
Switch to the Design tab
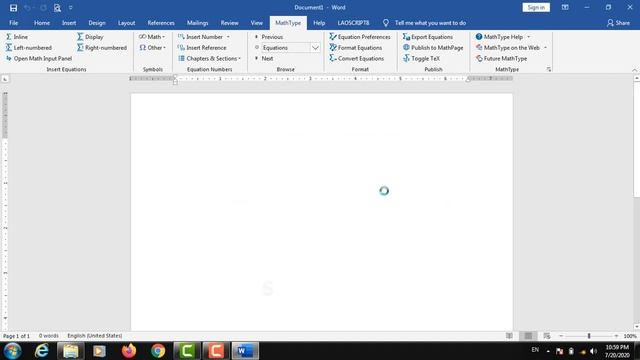(97, 23)
